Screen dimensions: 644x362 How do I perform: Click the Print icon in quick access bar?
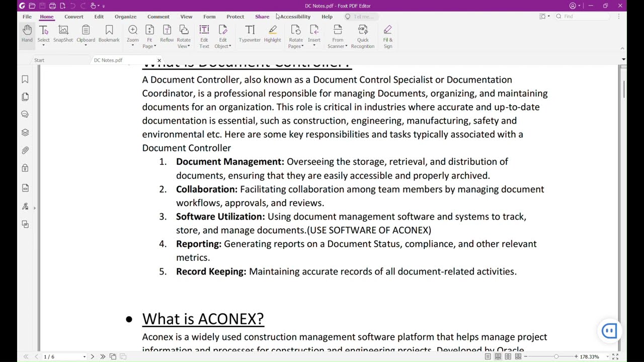(52, 6)
